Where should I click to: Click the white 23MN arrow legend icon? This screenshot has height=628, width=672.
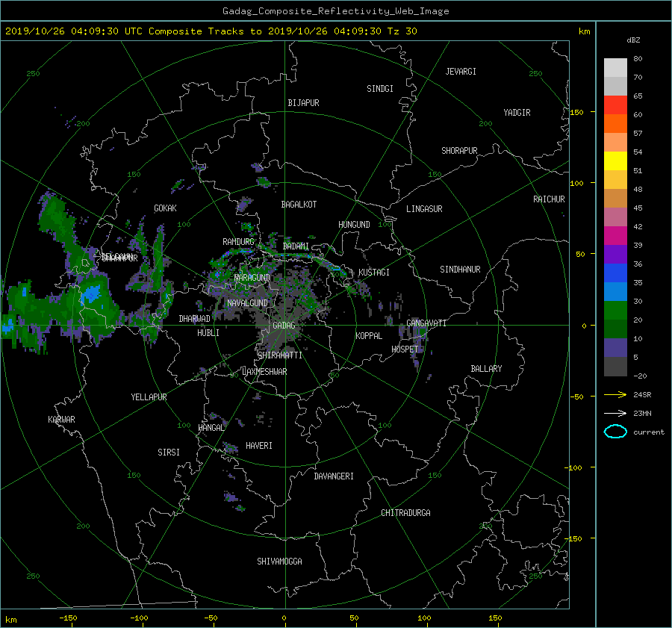pyautogui.click(x=615, y=414)
